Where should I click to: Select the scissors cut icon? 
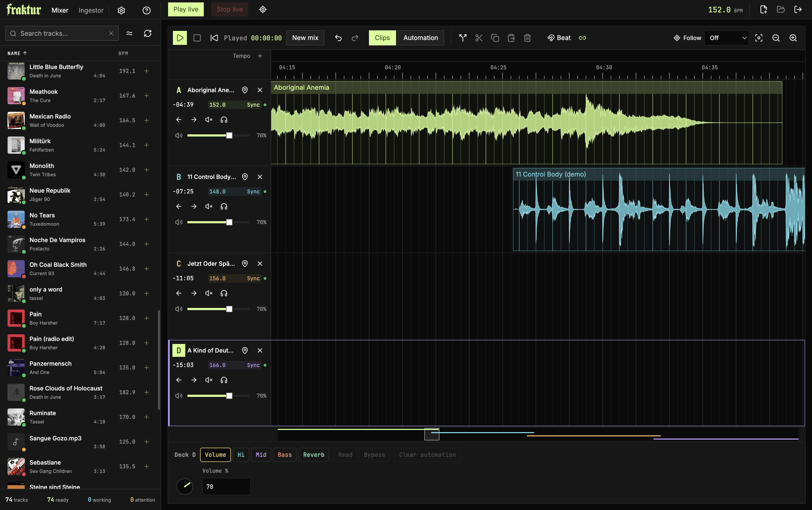pyautogui.click(x=479, y=38)
